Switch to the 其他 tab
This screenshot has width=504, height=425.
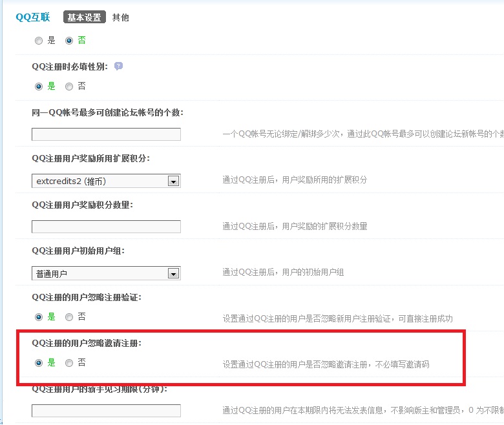121,17
